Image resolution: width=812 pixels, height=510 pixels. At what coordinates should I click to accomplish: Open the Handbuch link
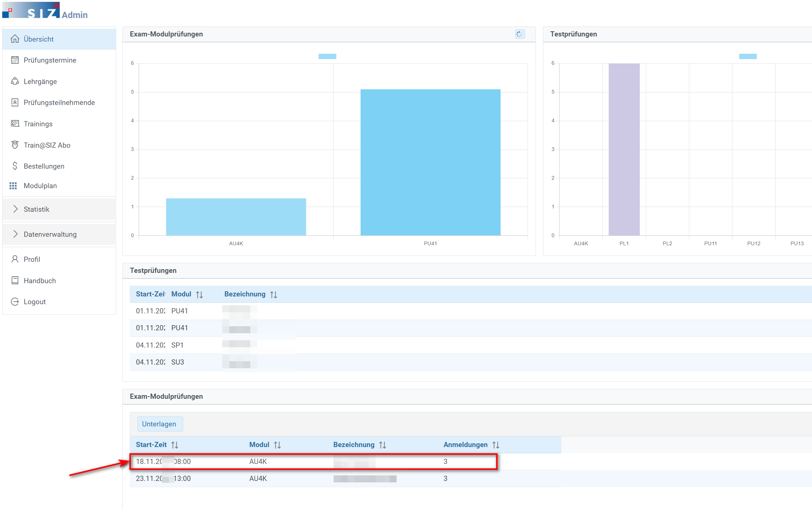[x=59, y=281]
